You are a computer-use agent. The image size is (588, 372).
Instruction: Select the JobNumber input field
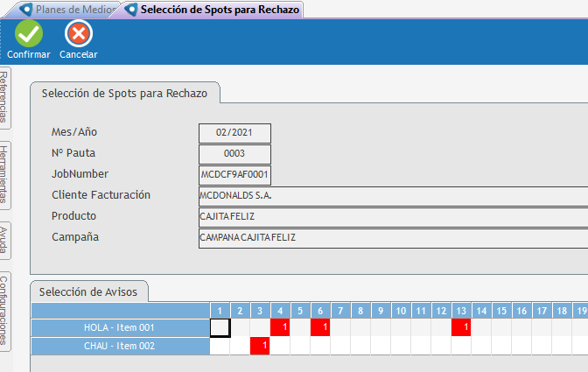pos(234,175)
